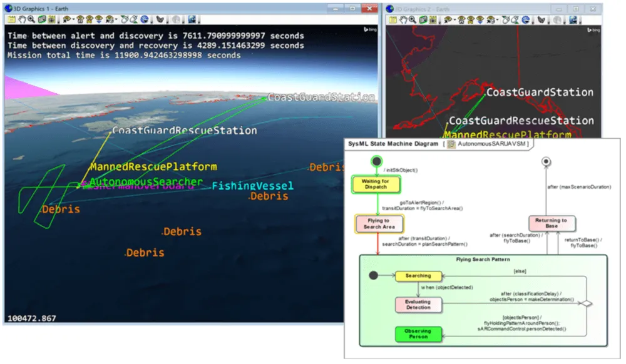Select the zoom magnifier tool in 3D Graphics 2
The height and width of the screenshot is (364, 626).
(412, 20)
